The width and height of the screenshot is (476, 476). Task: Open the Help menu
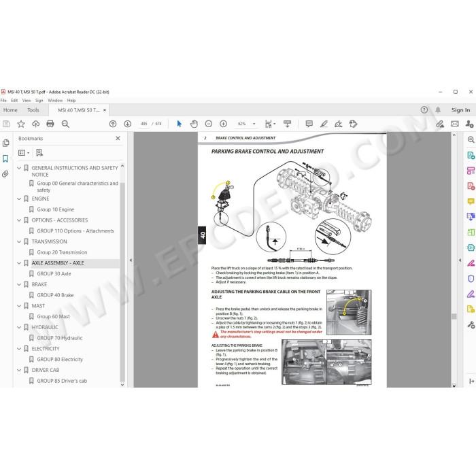click(x=71, y=101)
